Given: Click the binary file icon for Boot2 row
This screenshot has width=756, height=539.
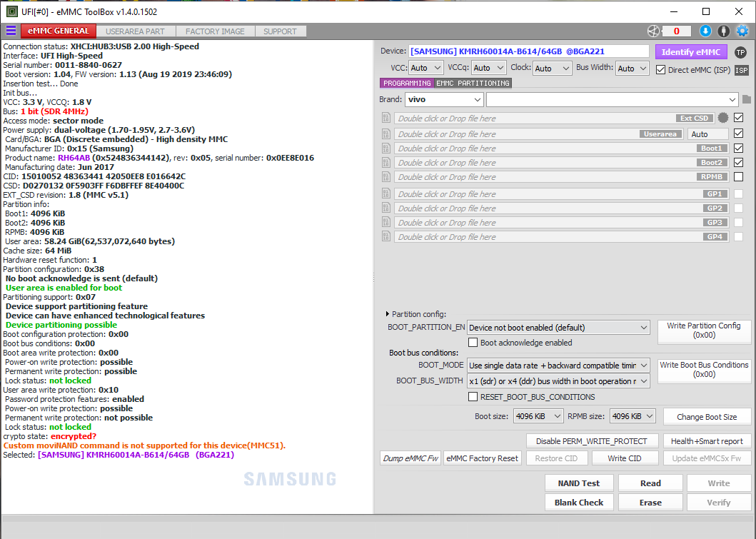Looking at the screenshot, I should tap(385, 163).
